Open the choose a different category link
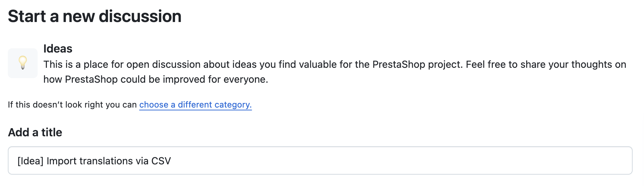The image size is (644, 186). [196, 105]
